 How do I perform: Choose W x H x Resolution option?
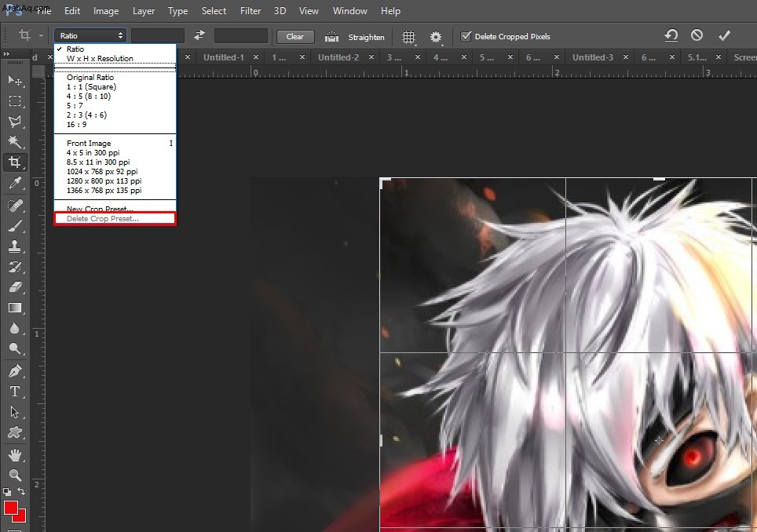pos(115,58)
